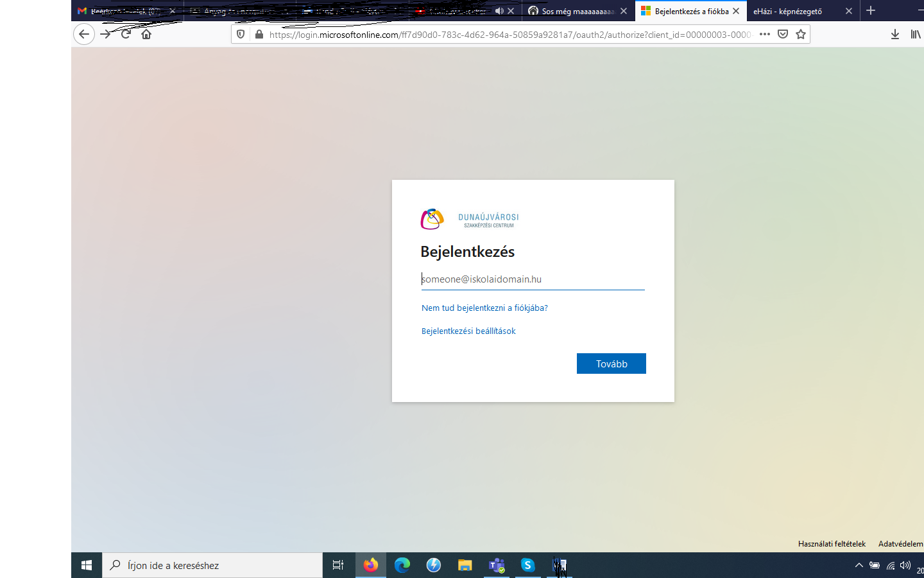Focus the email sign-in input field

533,279
